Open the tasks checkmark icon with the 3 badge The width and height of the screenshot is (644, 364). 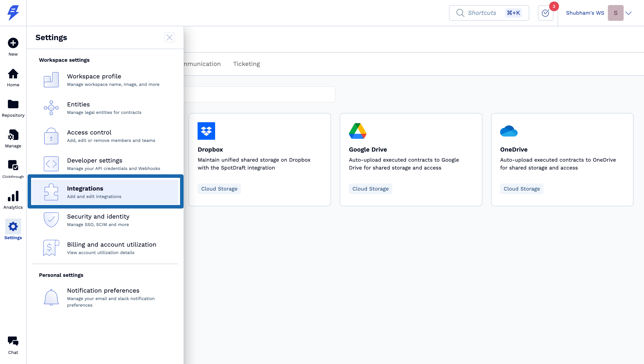(545, 13)
